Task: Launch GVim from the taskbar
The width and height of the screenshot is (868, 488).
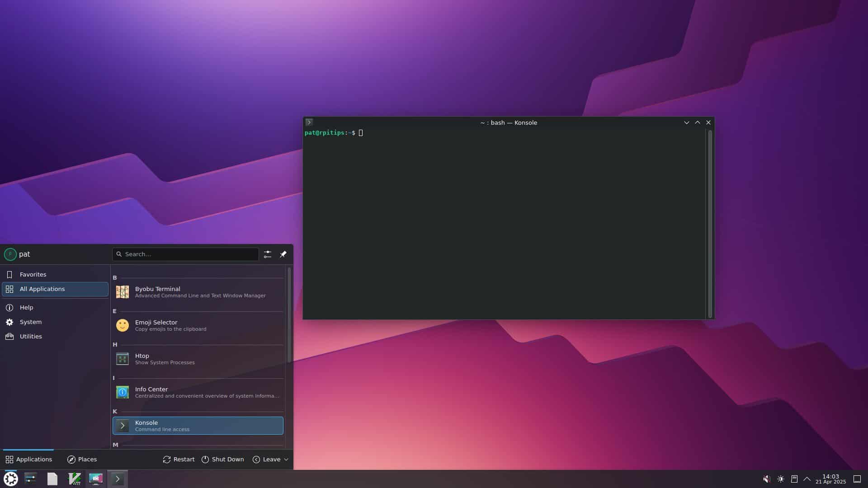Action: (x=74, y=479)
